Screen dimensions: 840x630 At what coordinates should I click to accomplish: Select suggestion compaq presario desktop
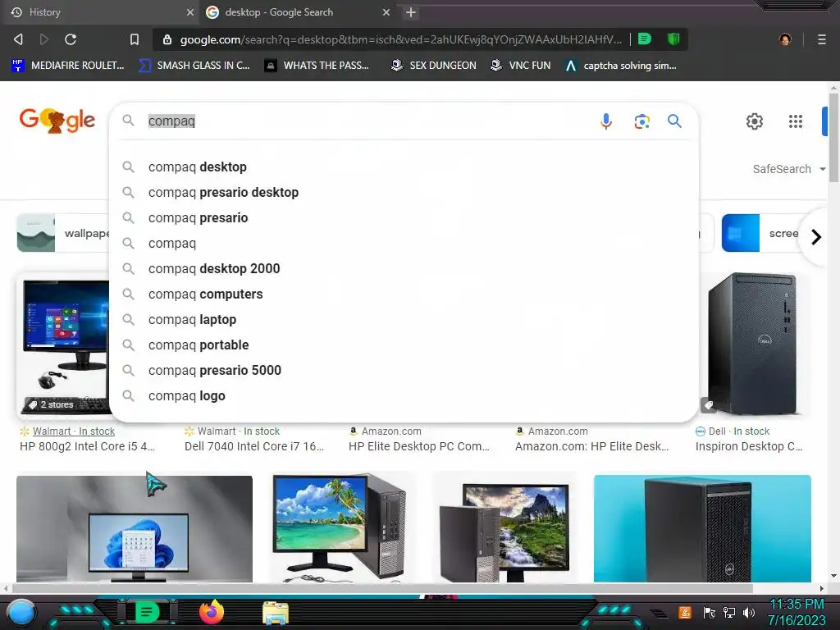(404, 192)
